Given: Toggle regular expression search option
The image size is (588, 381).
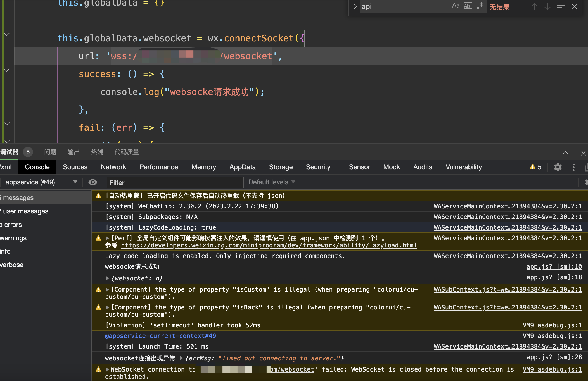Looking at the screenshot, I should coord(480,6).
